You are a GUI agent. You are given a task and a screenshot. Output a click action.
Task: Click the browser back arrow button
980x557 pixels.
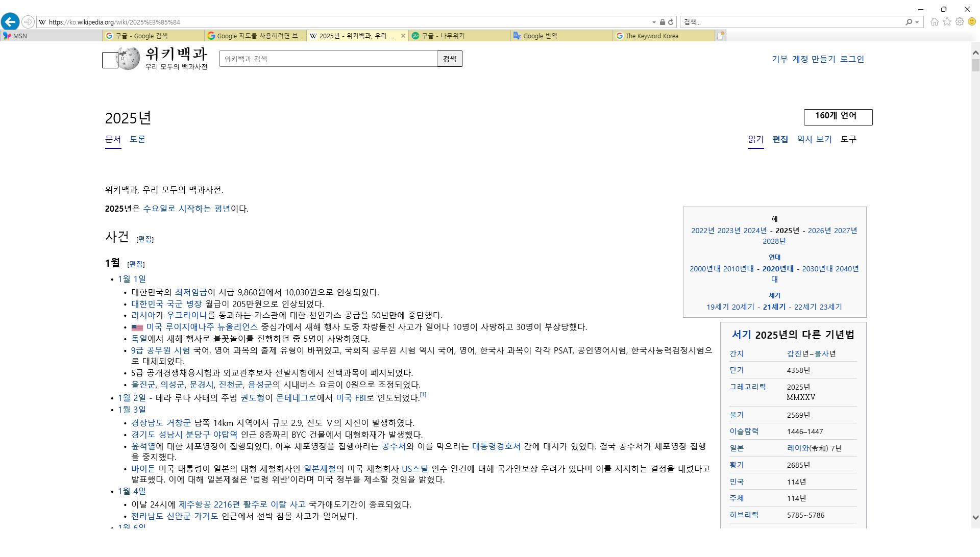10,22
